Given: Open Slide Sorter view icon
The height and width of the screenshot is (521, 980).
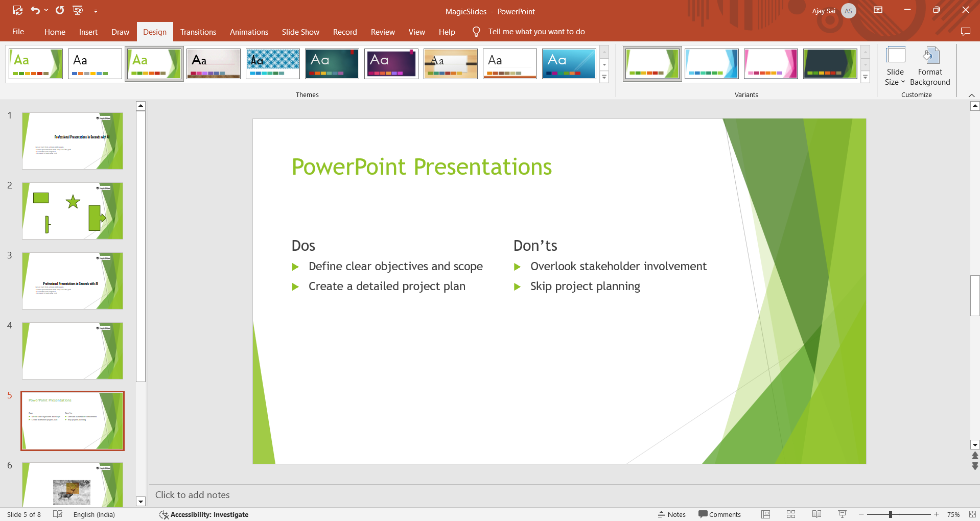Looking at the screenshot, I should (x=790, y=514).
